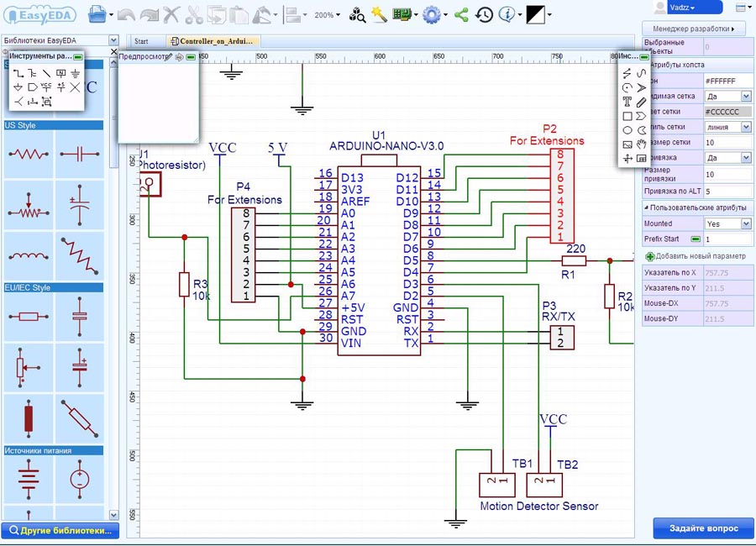Open the Vadzz user account dropdown
This screenshot has height=546, width=756.
coord(695,8)
